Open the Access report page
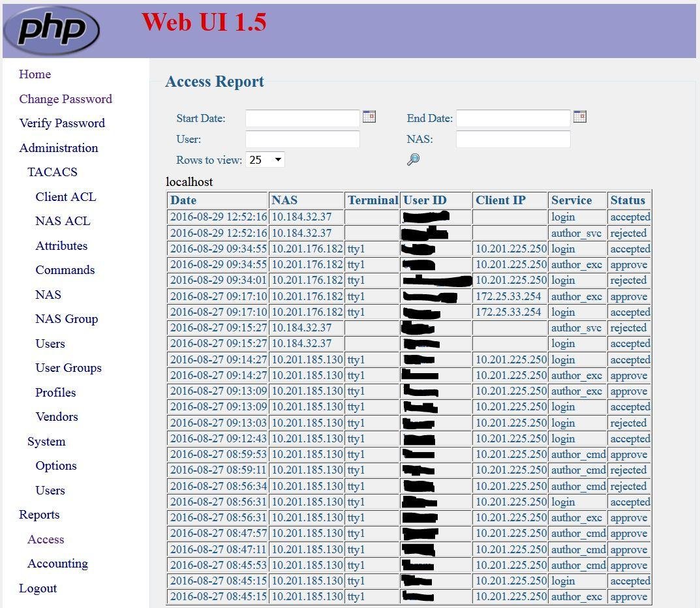 click(46, 539)
